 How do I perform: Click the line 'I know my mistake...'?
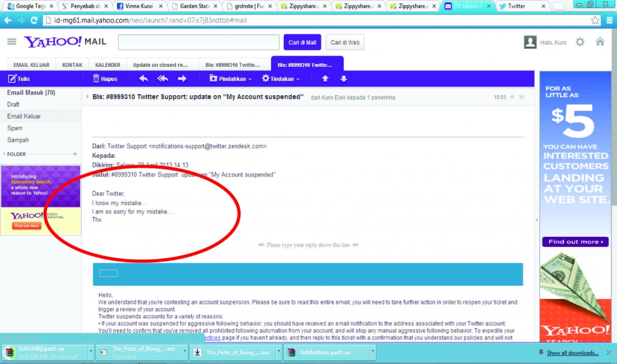(x=119, y=203)
